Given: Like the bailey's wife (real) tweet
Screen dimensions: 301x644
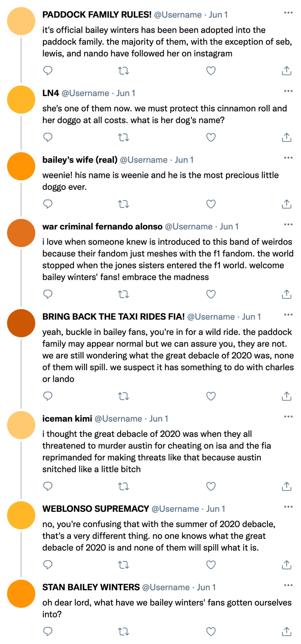Looking at the screenshot, I should [211, 204].
